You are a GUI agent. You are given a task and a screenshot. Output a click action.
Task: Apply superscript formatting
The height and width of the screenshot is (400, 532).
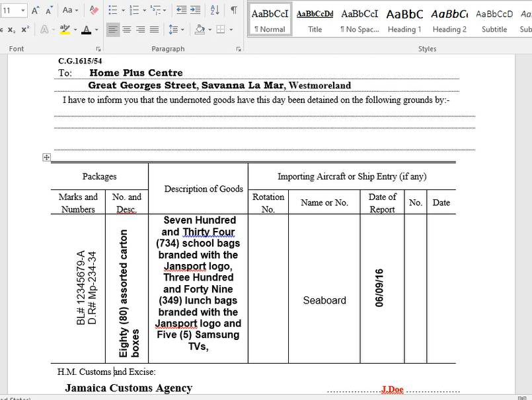click(x=25, y=30)
